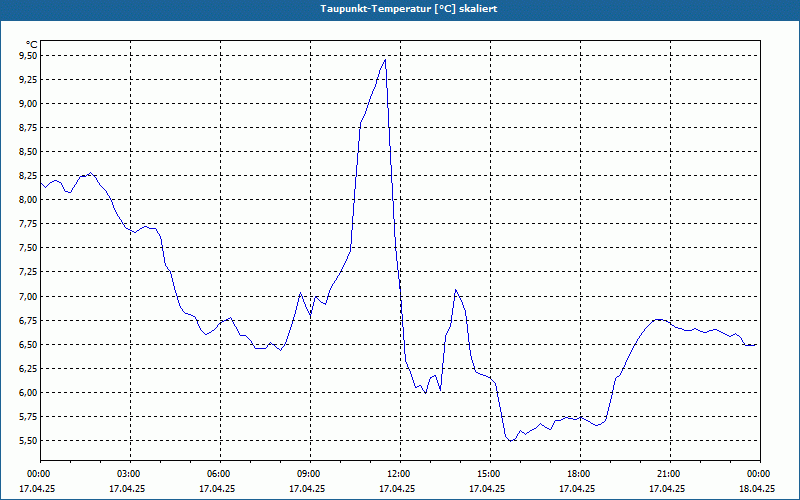This screenshot has width=800, height=500.
Task: Select the '6,00' y-axis value
Action: click(x=28, y=392)
